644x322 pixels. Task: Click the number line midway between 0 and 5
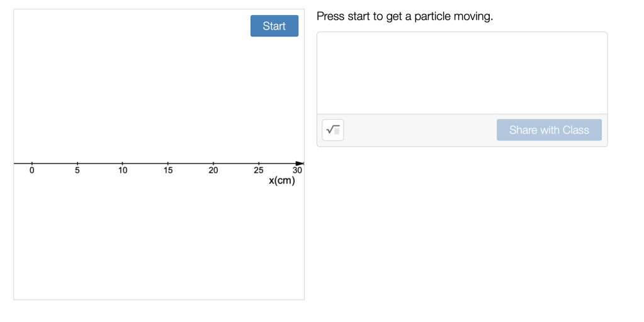tap(55, 164)
